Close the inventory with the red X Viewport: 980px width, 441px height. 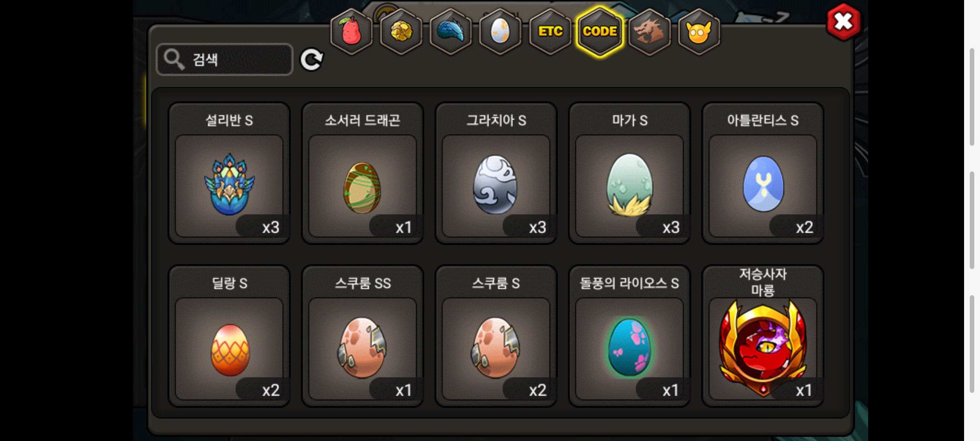coord(843,22)
